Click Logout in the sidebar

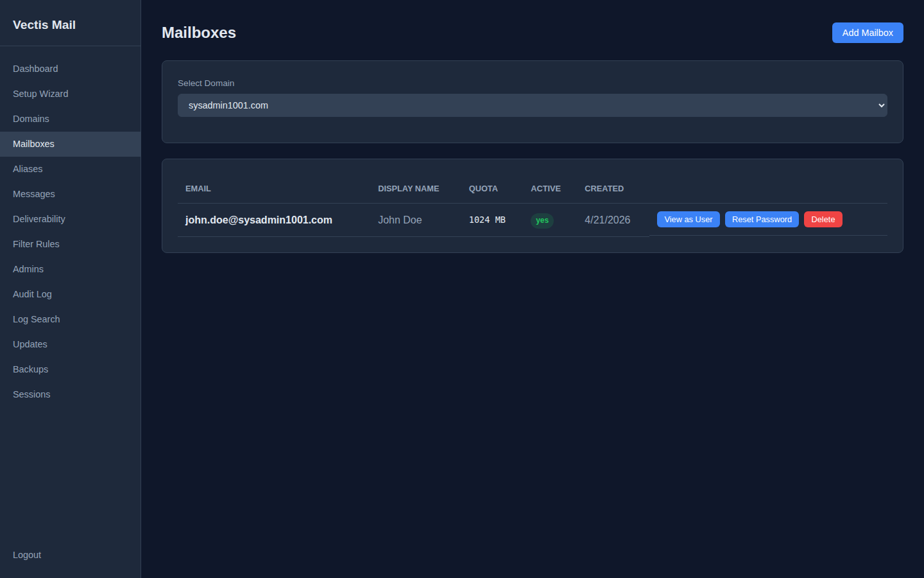tap(70, 555)
